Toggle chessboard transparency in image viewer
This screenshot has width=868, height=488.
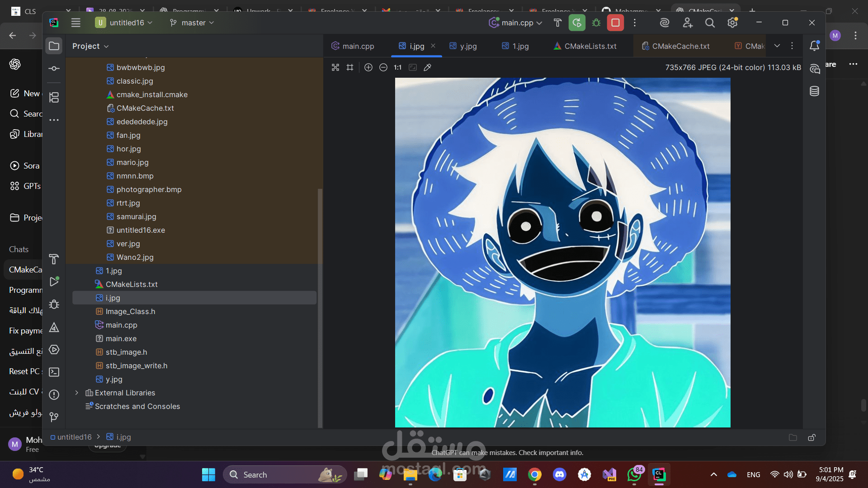[x=335, y=67]
